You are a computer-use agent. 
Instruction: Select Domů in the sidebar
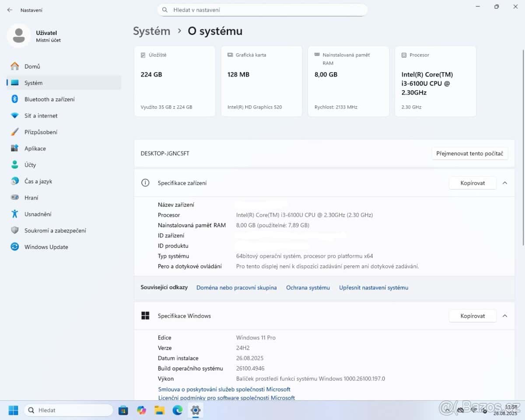(32, 66)
